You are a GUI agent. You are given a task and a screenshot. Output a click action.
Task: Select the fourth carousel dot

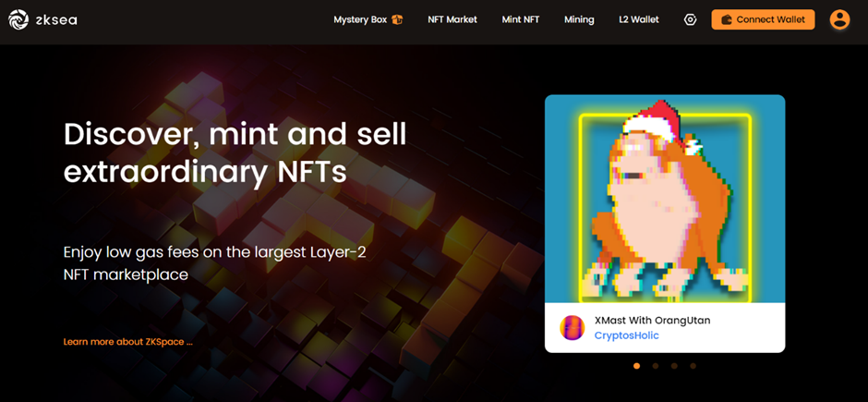pyautogui.click(x=693, y=366)
